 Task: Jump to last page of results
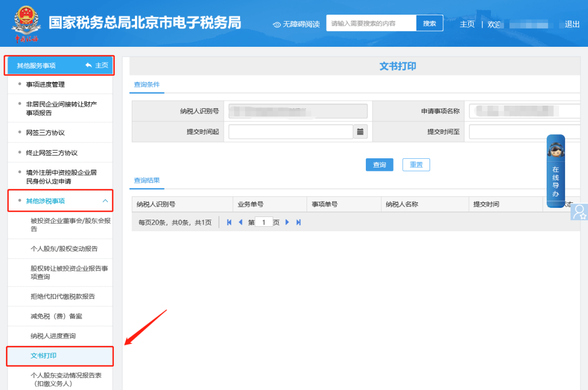pos(298,222)
